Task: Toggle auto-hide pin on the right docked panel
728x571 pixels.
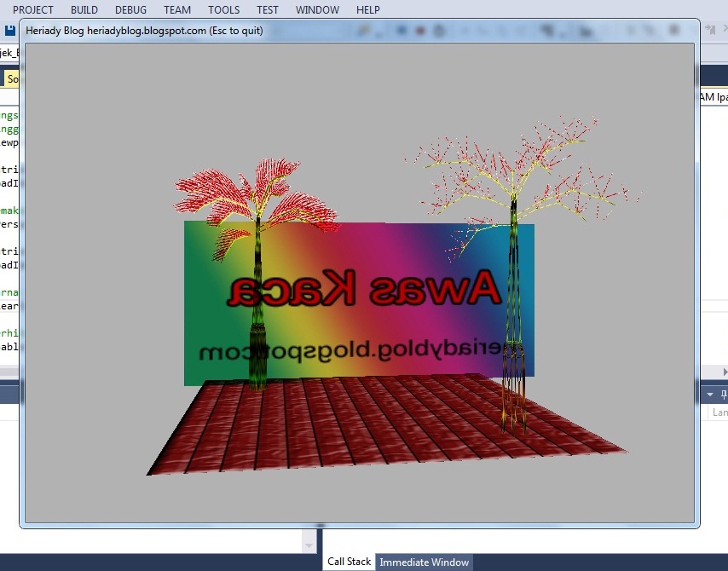Action: click(x=725, y=394)
